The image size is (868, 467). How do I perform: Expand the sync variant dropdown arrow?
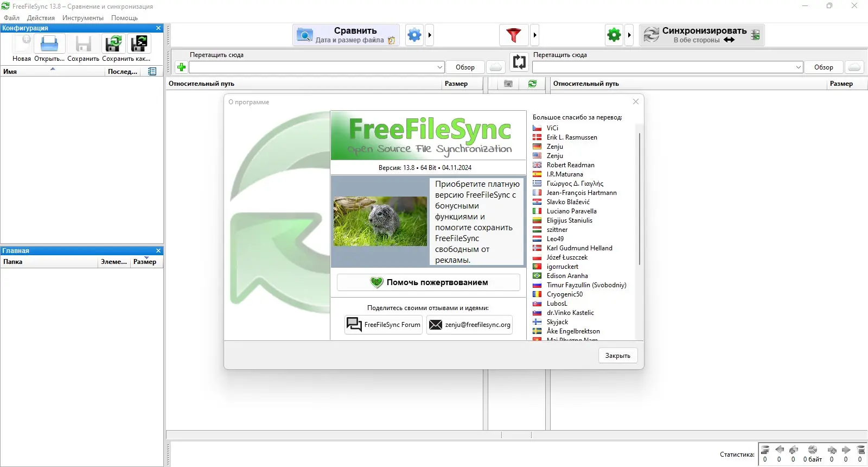[x=629, y=35]
